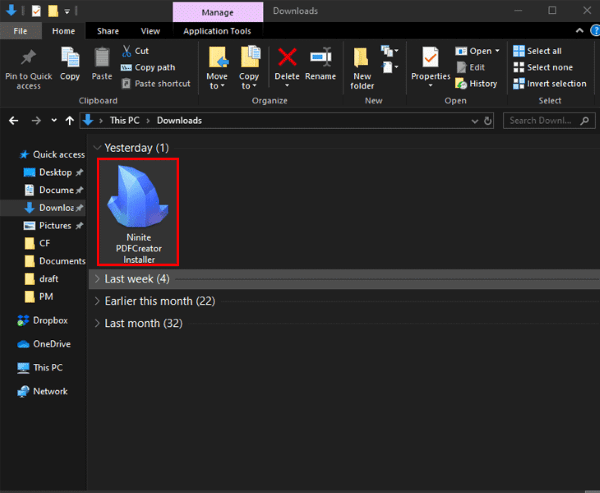Switch to the View ribbon tab

[x=150, y=31]
